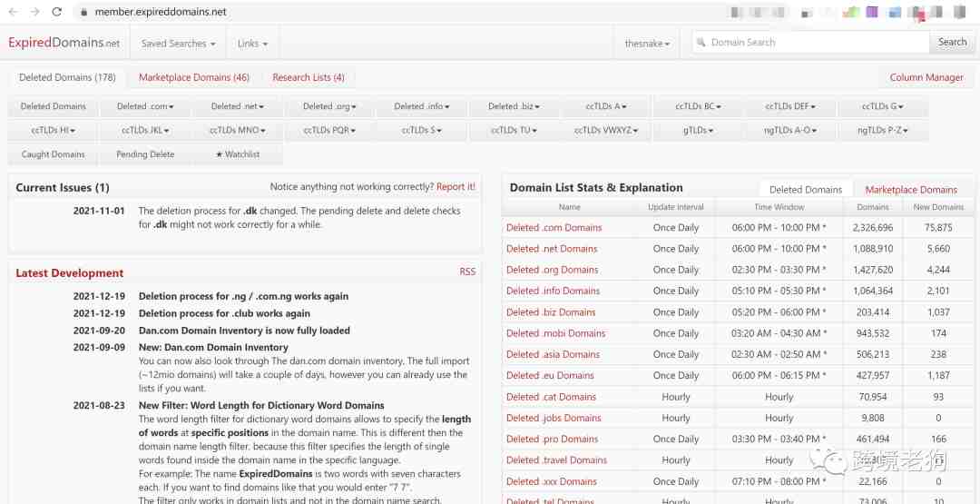Image resolution: width=980 pixels, height=504 pixels.
Task: Expand the ccTLDs S dropdown
Action: pos(422,130)
